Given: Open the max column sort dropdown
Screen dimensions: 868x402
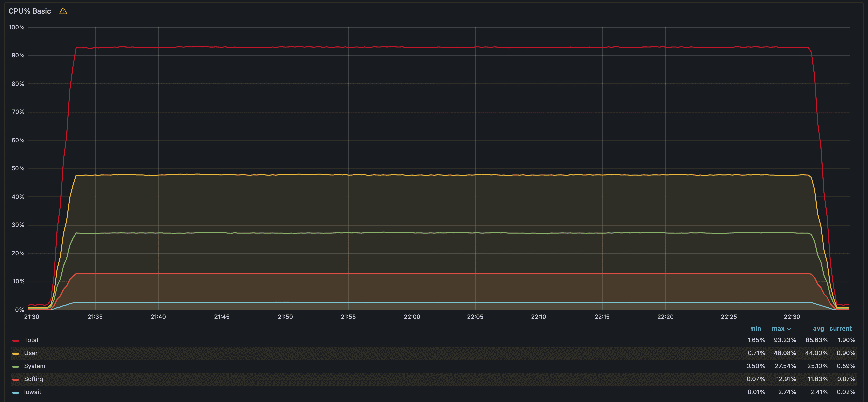Looking at the screenshot, I should pyautogui.click(x=788, y=328).
